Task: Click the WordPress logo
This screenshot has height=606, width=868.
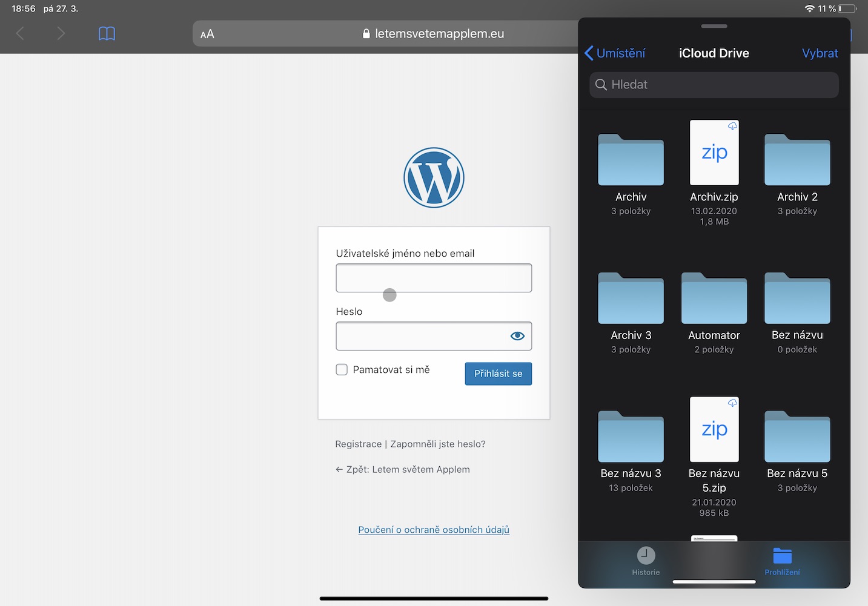Action: pos(434,177)
